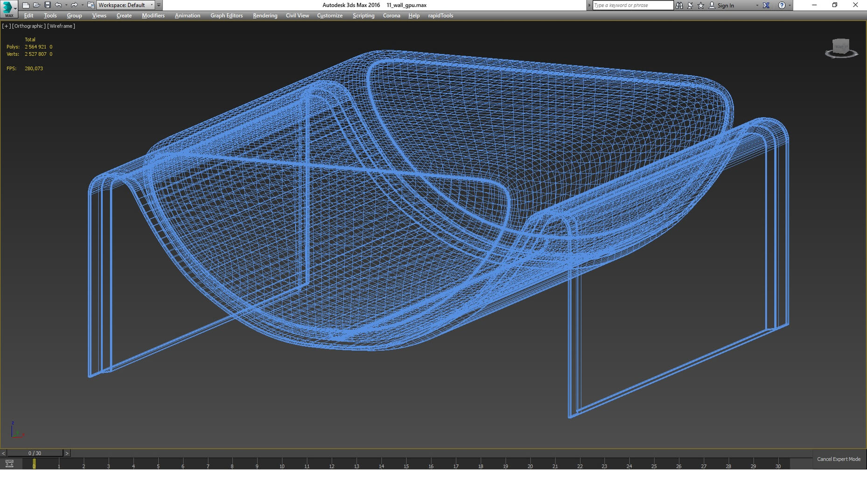Open the Modifiers menu
This screenshot has height=504, width=867.
tap(153, 15)
